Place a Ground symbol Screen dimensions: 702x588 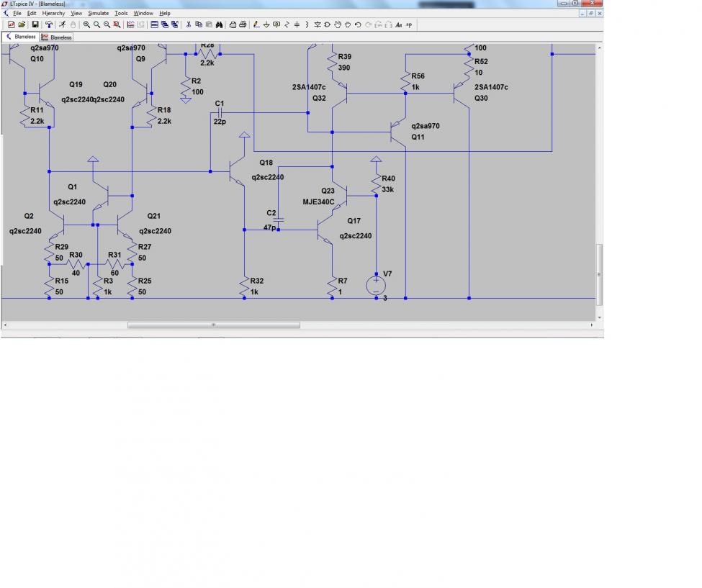(x=266, y=24)
